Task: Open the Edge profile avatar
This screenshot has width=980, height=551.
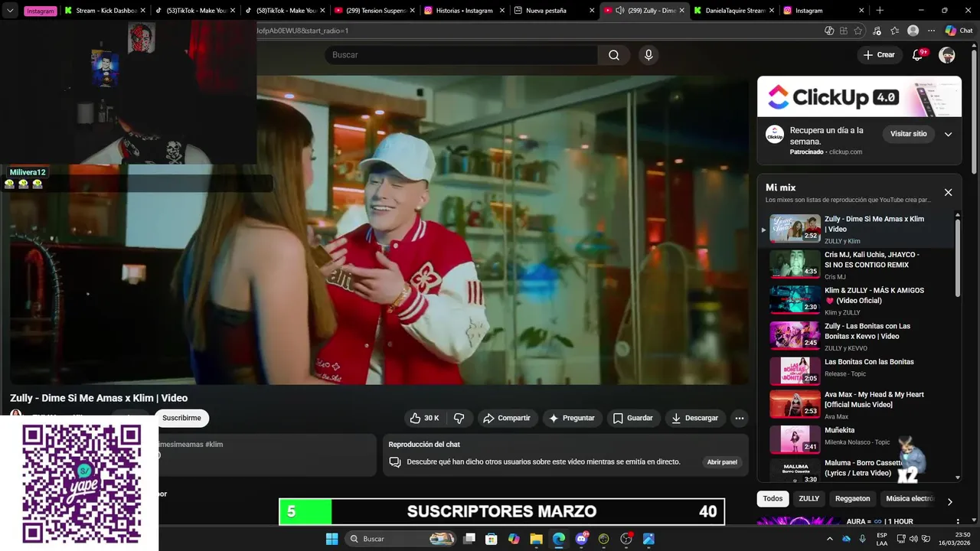Action: coord(913,31)
